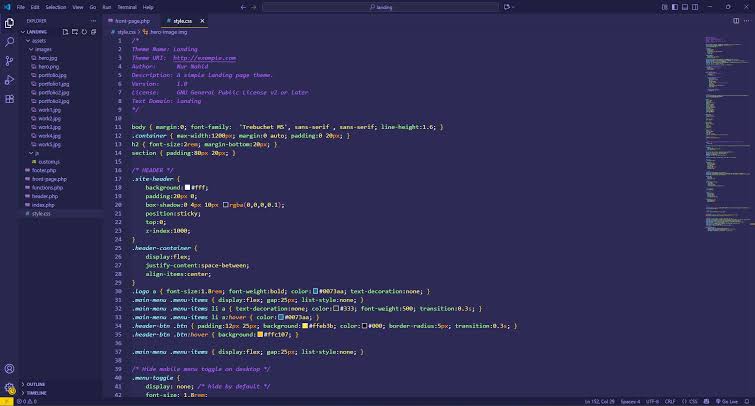This screenshot has height=406, width=755.
Task: Click Spaces: 4 indentation setting
Action: [x=630, y=402]
